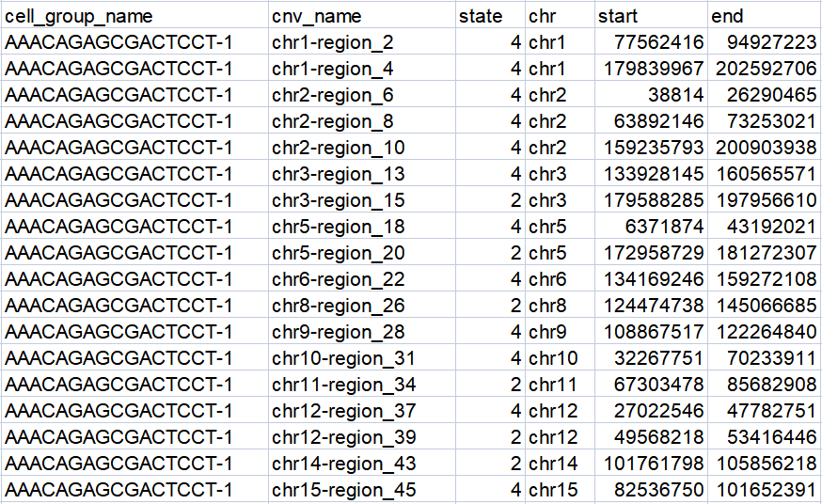Viewport: 822px width, 504px height.
Task: Select start value 159235793
Action: (x=651, y=147)
